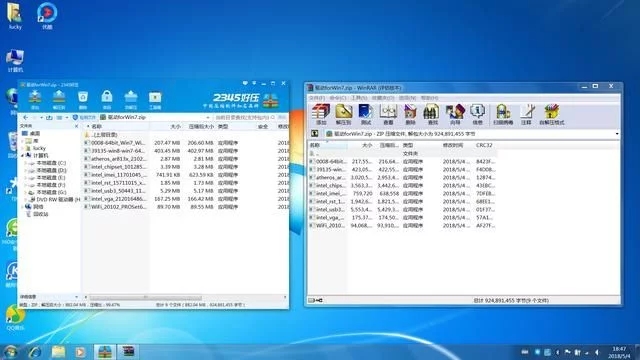
Task: Click the Self-extract icon in 2345 HaoZip toolbar
Action: pos(131,99)
